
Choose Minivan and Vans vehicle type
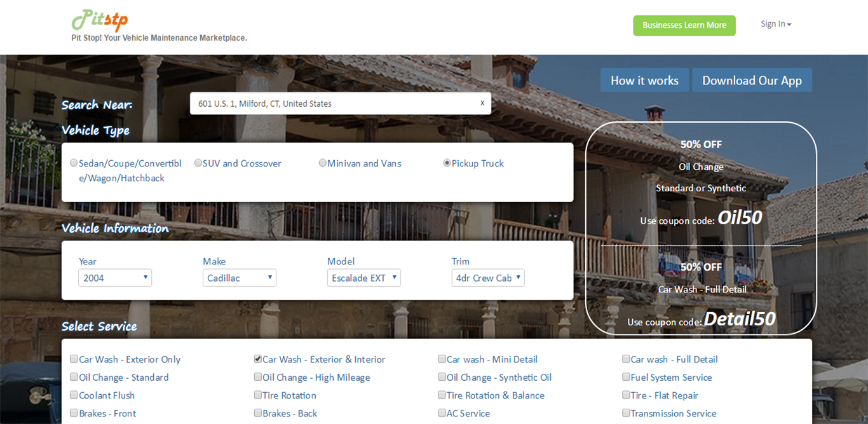pos(323,163)
